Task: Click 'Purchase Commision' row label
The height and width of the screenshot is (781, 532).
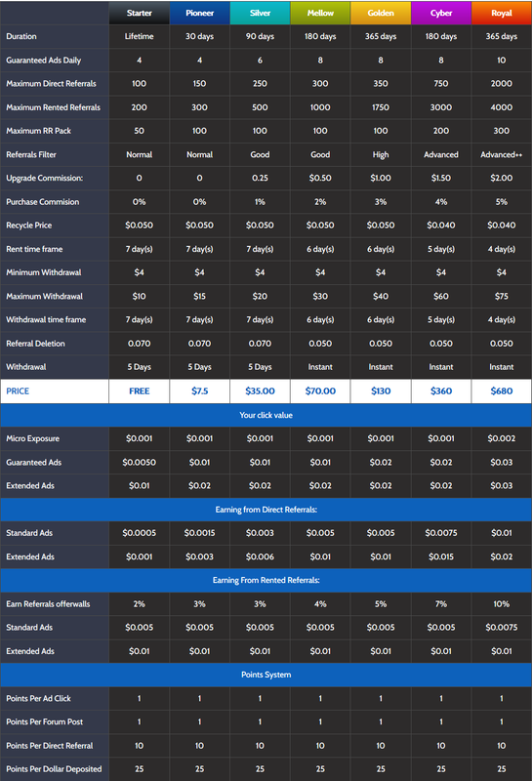Action: coord(42,202)
